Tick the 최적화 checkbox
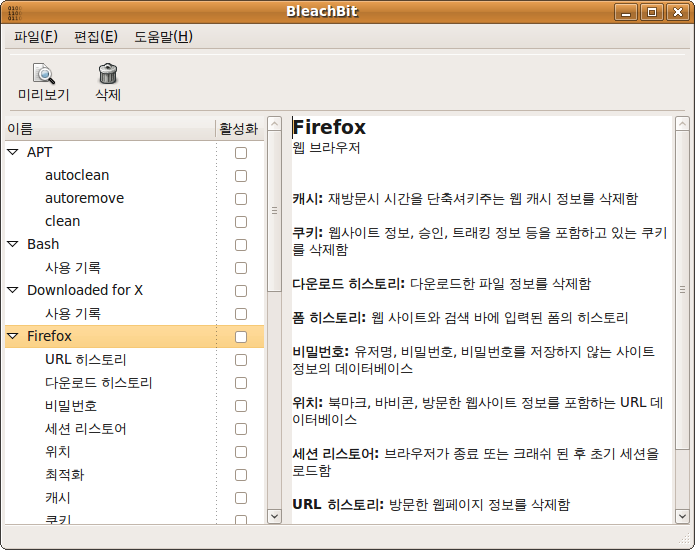 pos(241,476)
